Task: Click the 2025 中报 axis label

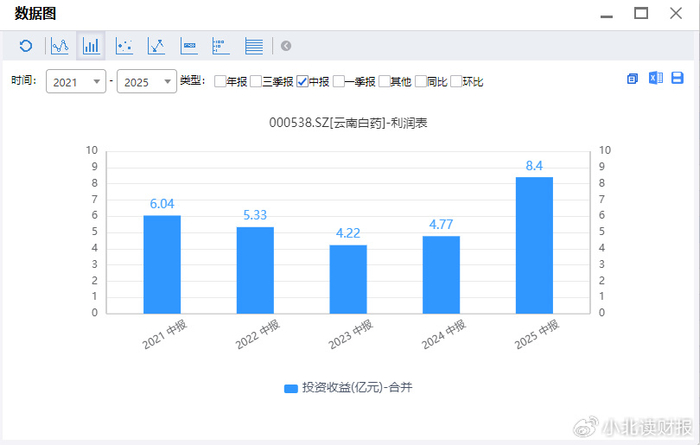Action: (x=537, y=335)
